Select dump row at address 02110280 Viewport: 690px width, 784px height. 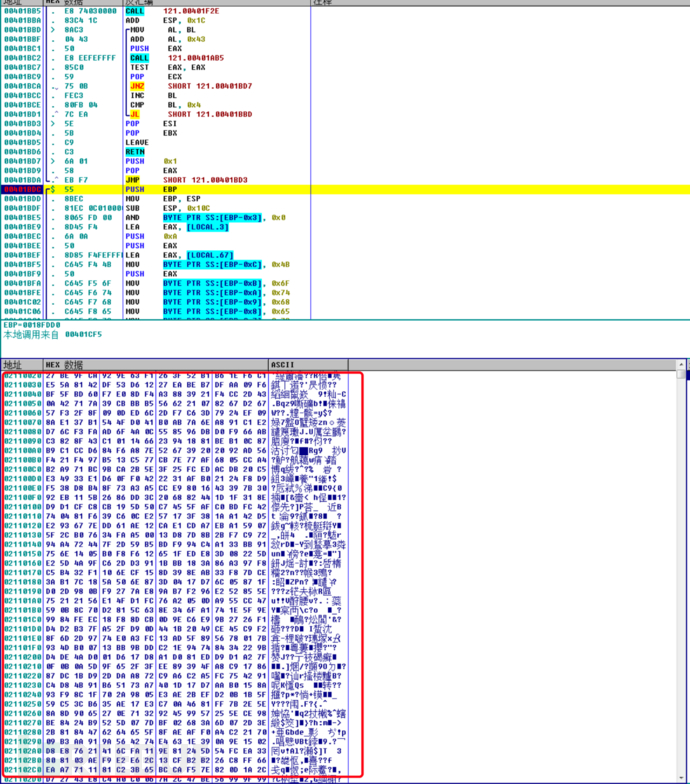[x=176, y=732]
